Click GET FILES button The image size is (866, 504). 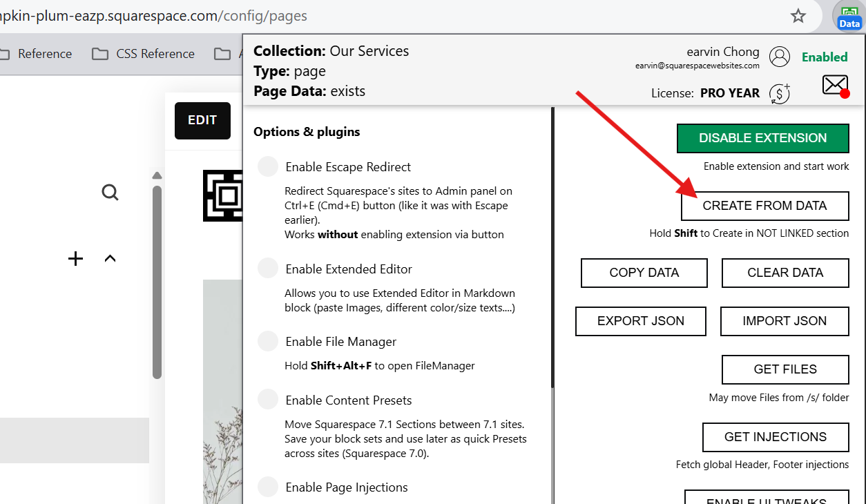click(x=785, y=369)
